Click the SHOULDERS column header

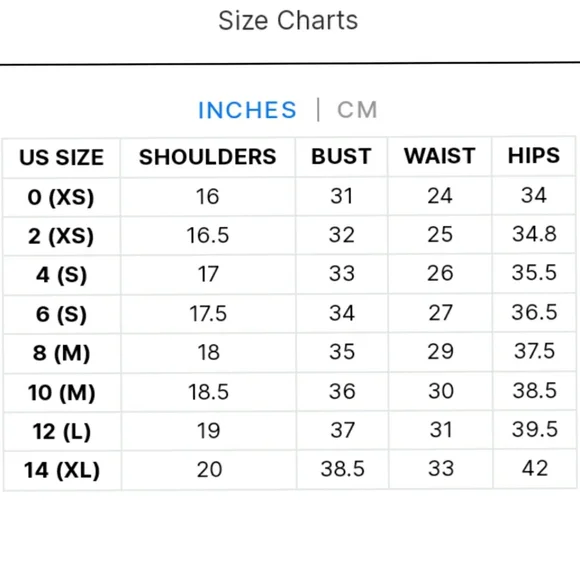(x=208, y=156)
